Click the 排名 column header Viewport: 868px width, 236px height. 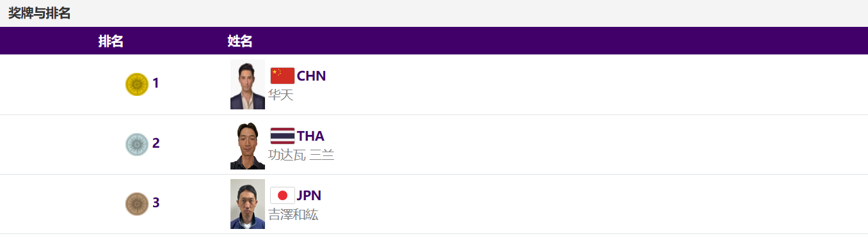coord(111,41)
